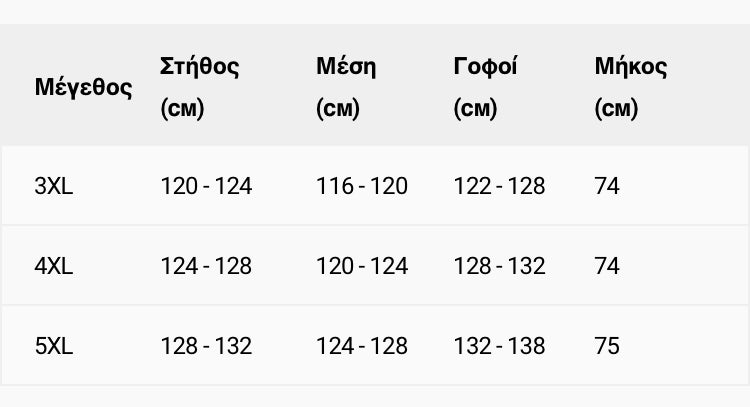Click the 4XL hips value 128 - 132
The height and width of the screenshot is (407, 750).
click(x=499, y=266)
